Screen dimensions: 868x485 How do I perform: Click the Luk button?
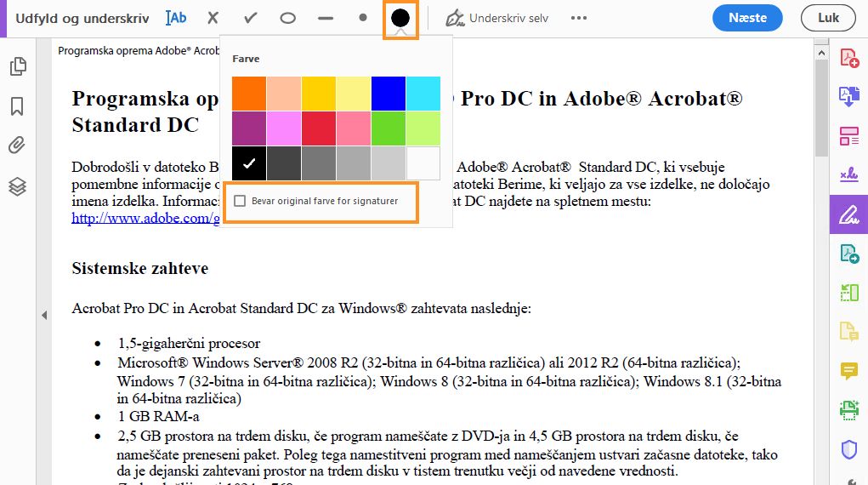(x=828, y=18)
